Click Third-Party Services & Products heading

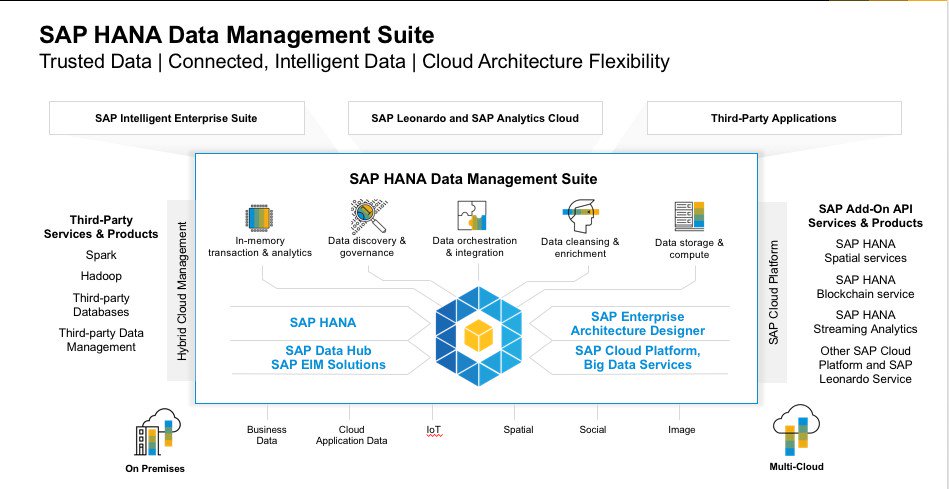101,227
